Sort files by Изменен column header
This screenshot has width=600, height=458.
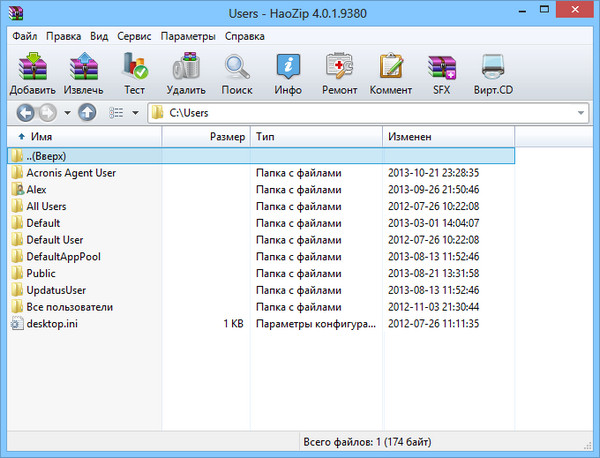[x=410, y=136]
